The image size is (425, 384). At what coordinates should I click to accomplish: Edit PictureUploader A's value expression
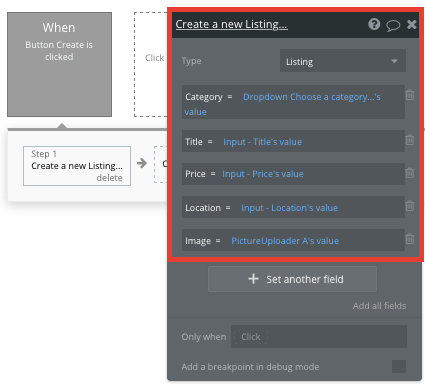click(285, 241)
